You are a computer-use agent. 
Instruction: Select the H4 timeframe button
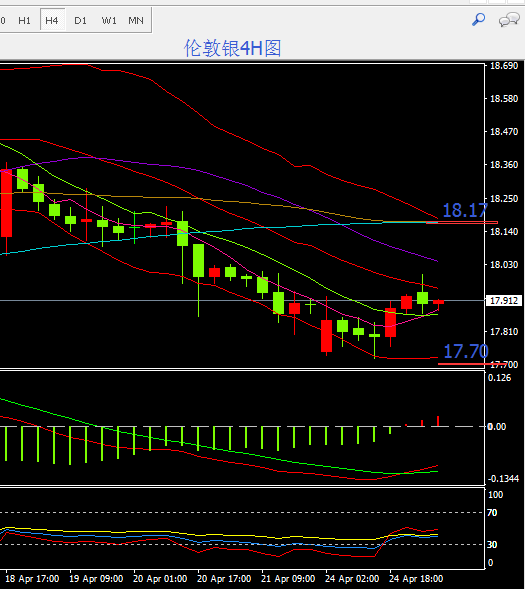(x=52, y=20)
